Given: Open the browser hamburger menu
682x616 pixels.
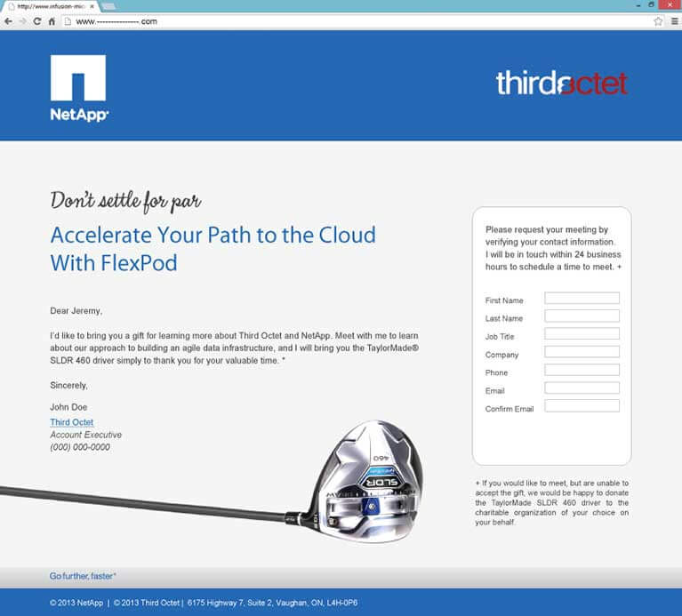Looking at the screenshot, I should pos(675,21).
